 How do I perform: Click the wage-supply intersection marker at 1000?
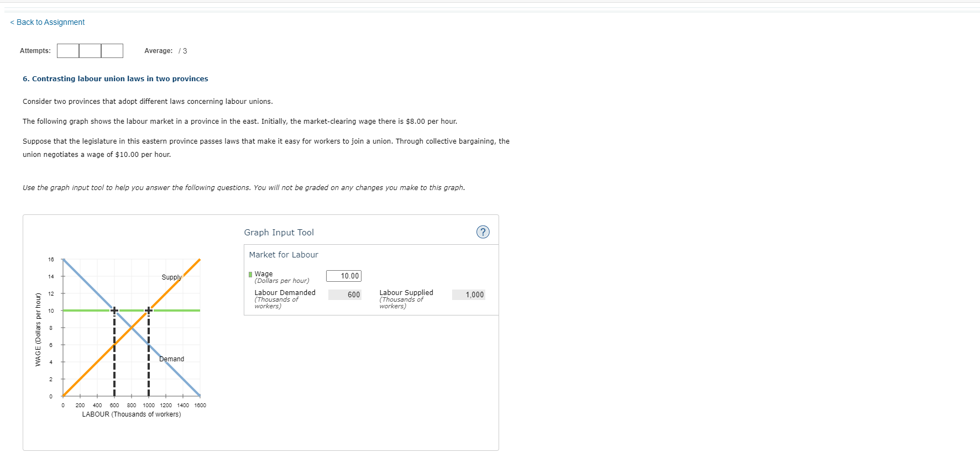tap(149, 311)
